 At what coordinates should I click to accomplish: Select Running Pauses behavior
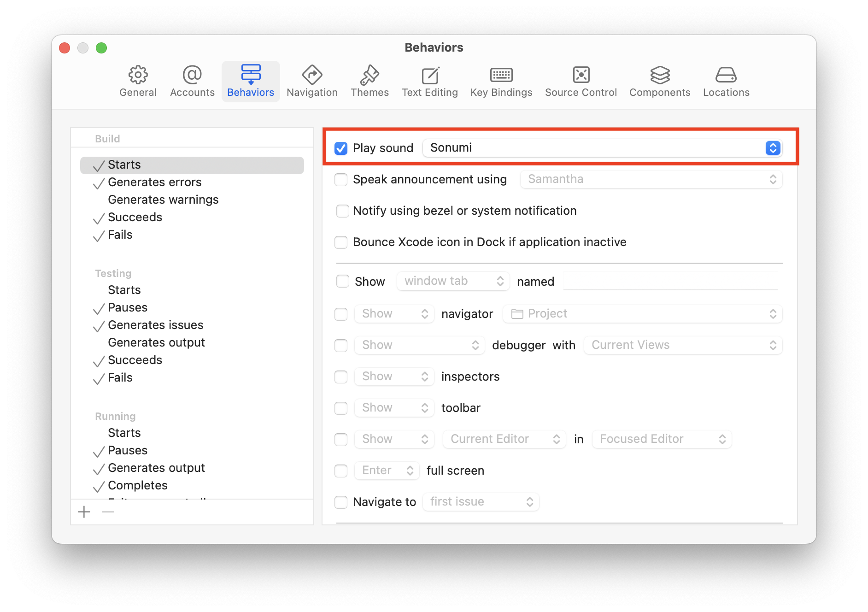point(192,451)
